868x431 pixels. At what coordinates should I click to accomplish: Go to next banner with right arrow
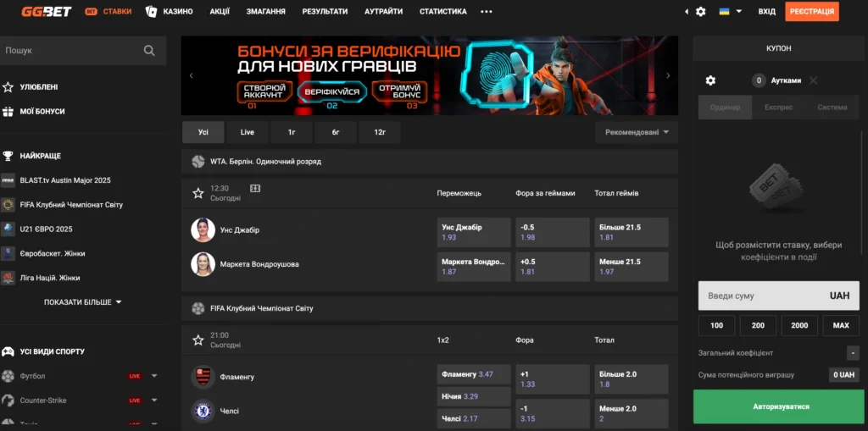click(x=668, y=76)
